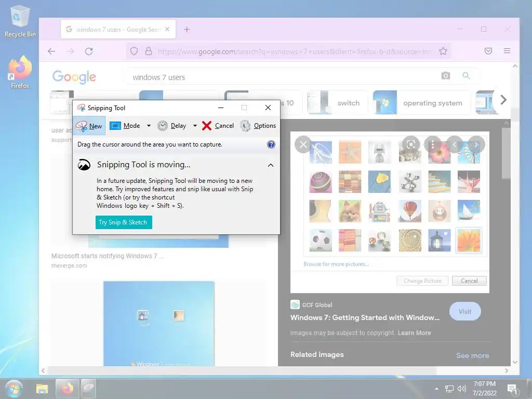Click the Google search magnifier icon
Viewport: 532px width, 399px height.
tap(466, 76)
